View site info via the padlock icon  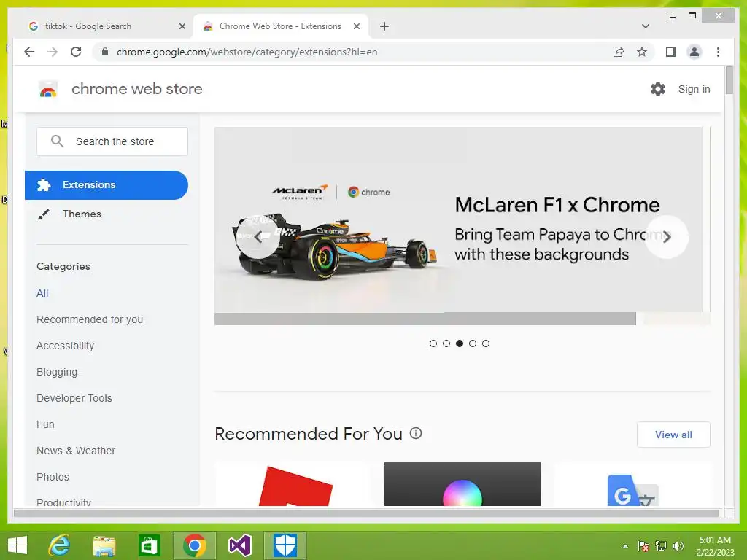pyautogui.click(x=105, y=52)
